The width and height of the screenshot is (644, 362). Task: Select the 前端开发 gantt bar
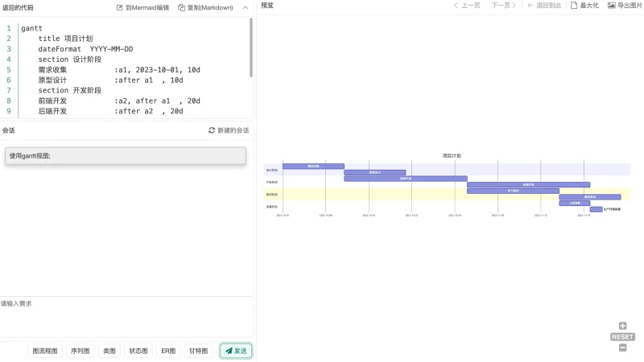[406, 179]
